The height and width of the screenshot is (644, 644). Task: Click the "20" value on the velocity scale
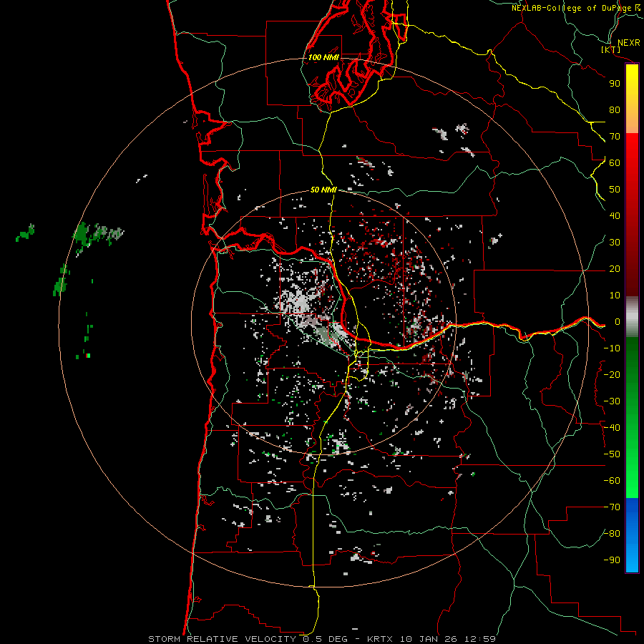(x=615, y=269)
